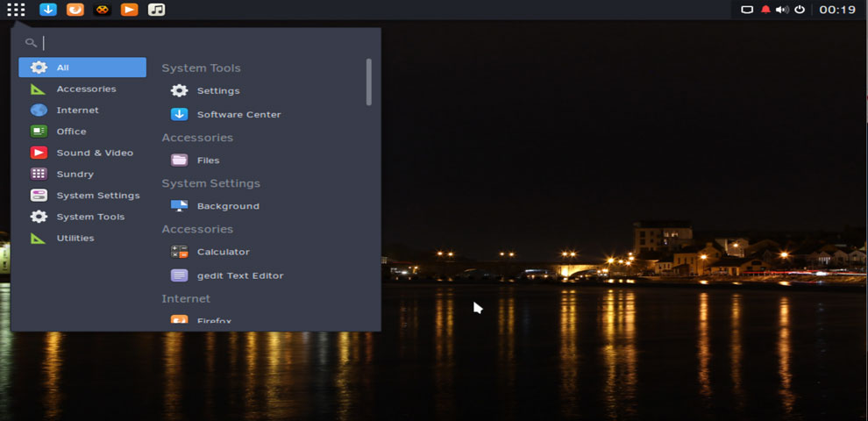The height and width of the screenshot is (421, 868).
Task: Select the Internet category in sidebar
Action: click(x=82, y=111)
